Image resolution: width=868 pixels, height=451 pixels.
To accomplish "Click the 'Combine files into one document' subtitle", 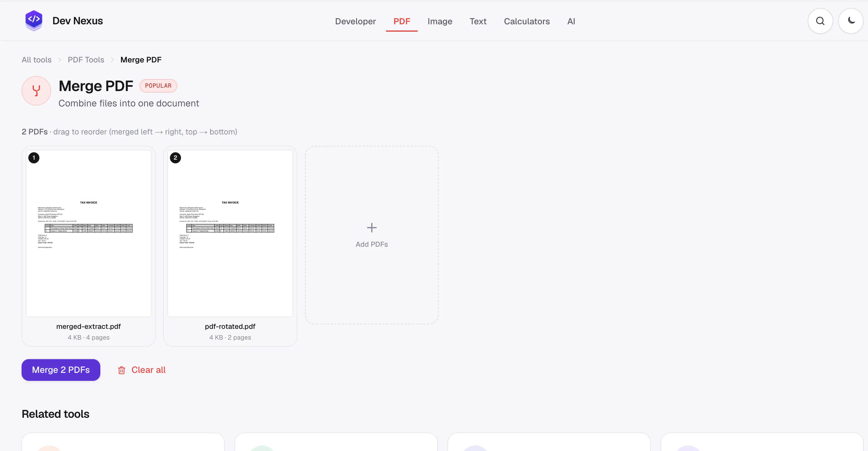I will pos(129,103).
